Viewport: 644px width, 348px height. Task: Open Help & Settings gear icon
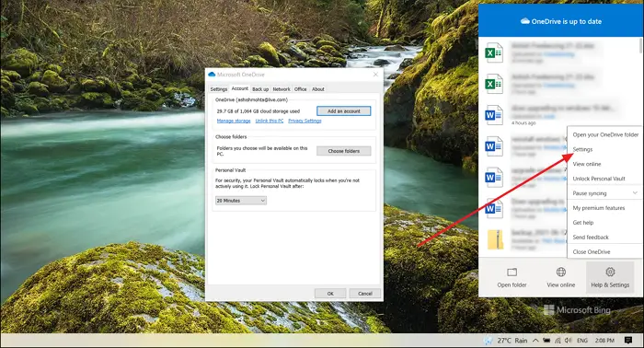610,272
